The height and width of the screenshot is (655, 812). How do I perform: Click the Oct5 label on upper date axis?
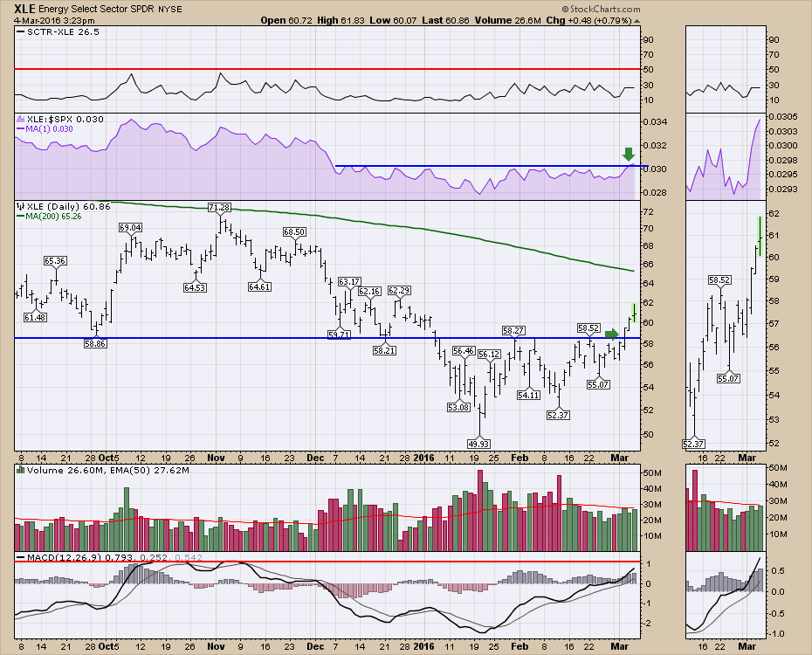coord(109,458)
